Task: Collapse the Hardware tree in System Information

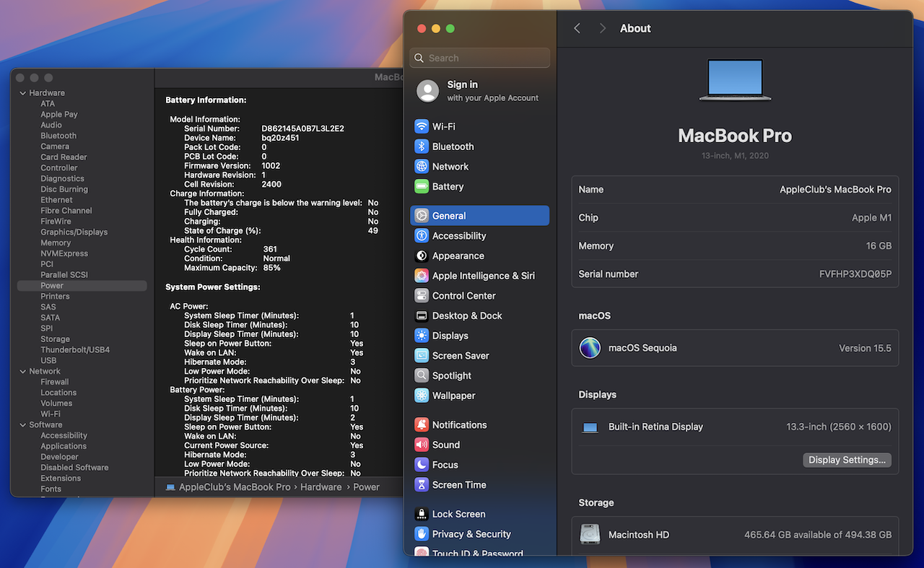Action: (x=23, y=93)
